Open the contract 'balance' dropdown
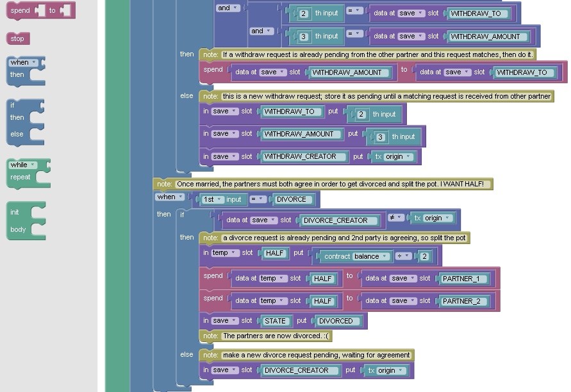The image size is (571, 392). (x=370, y=257)
